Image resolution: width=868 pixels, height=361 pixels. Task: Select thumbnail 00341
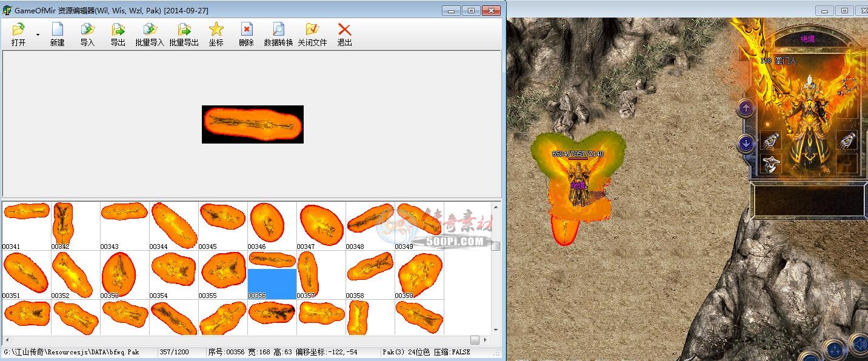[x=26, y=225]
